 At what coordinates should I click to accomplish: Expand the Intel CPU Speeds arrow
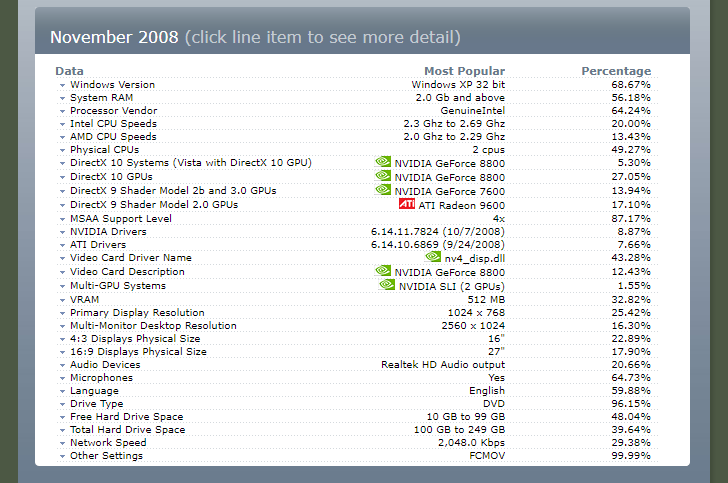(62, 124)
